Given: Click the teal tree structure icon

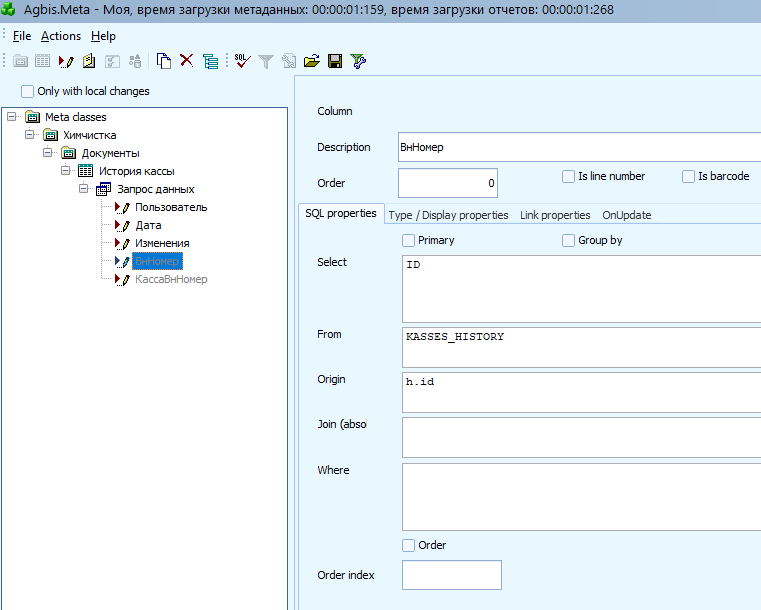Looking at the screenshot, I should click(210, 61).
